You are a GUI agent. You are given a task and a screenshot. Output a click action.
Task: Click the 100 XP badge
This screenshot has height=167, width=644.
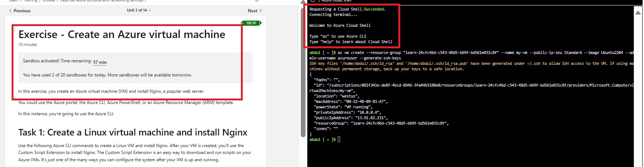pyautogui.click(x=251, y=23)
